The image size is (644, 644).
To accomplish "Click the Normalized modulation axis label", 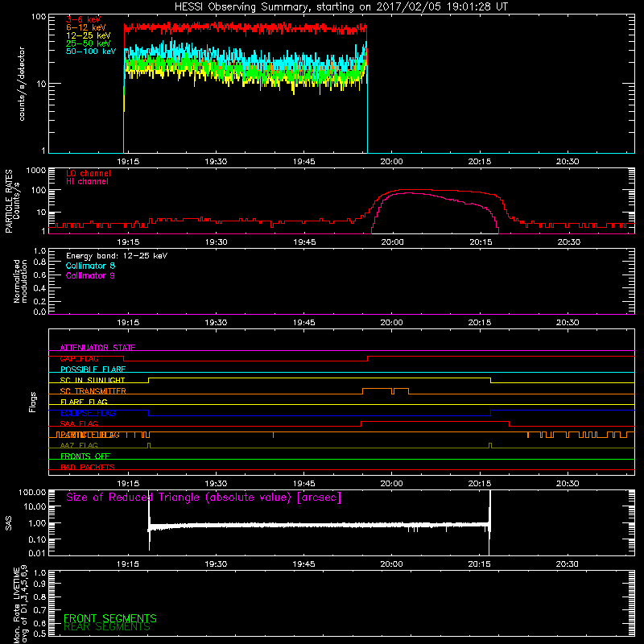I will click(x=19, y=281).
